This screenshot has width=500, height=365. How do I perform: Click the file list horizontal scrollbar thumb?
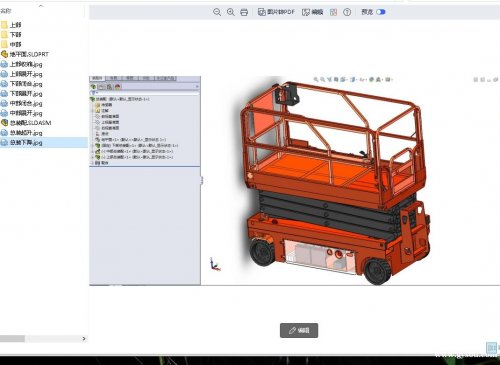pyautogui.click(x=12, y=339)
